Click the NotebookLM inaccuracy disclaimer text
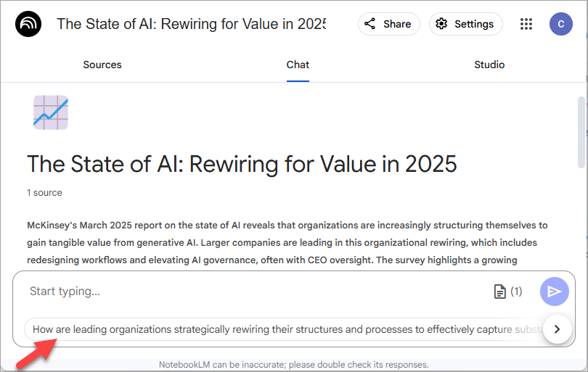Image resolution: width=588 pixels, height=372 pixels. [293, 365]
